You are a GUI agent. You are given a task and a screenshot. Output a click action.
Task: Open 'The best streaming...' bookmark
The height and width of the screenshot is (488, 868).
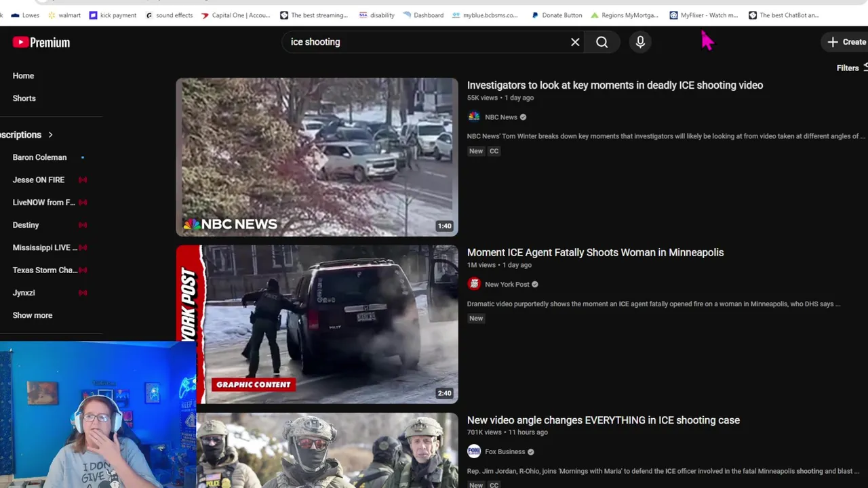pos(314,15)
